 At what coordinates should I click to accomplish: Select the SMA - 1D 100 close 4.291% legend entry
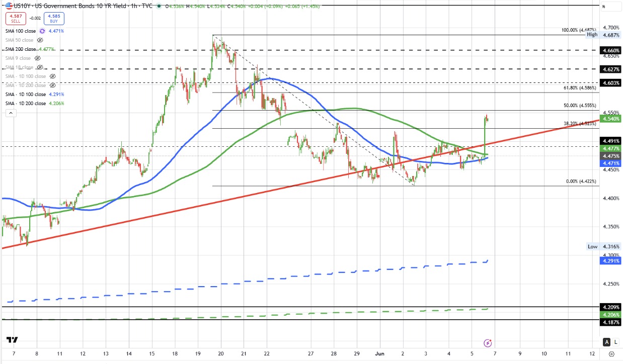[x=35, y=95]
